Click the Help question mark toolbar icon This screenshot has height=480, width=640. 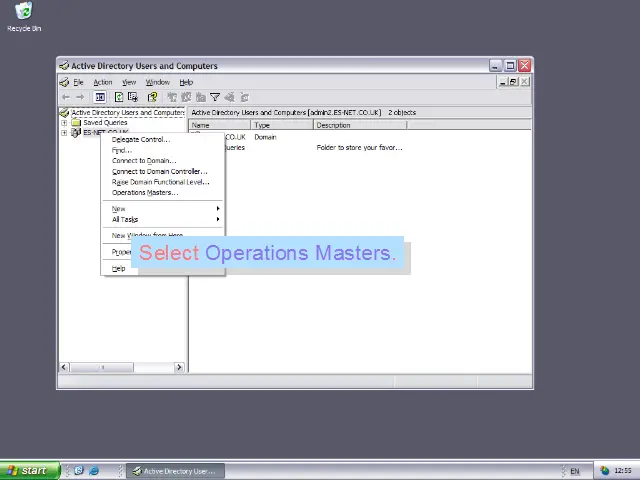coord(153,97)
